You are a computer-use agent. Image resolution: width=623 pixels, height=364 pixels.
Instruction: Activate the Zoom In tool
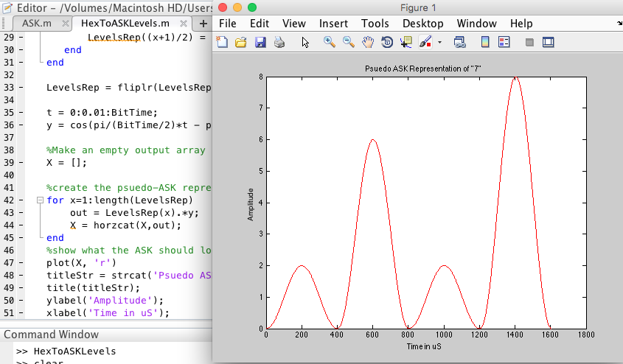coord(330,42)
